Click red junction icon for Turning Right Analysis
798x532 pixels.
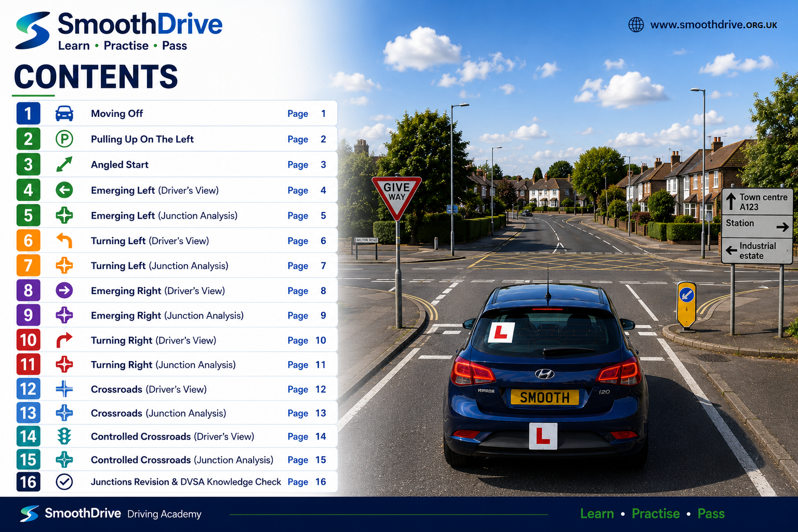(64, 365)
